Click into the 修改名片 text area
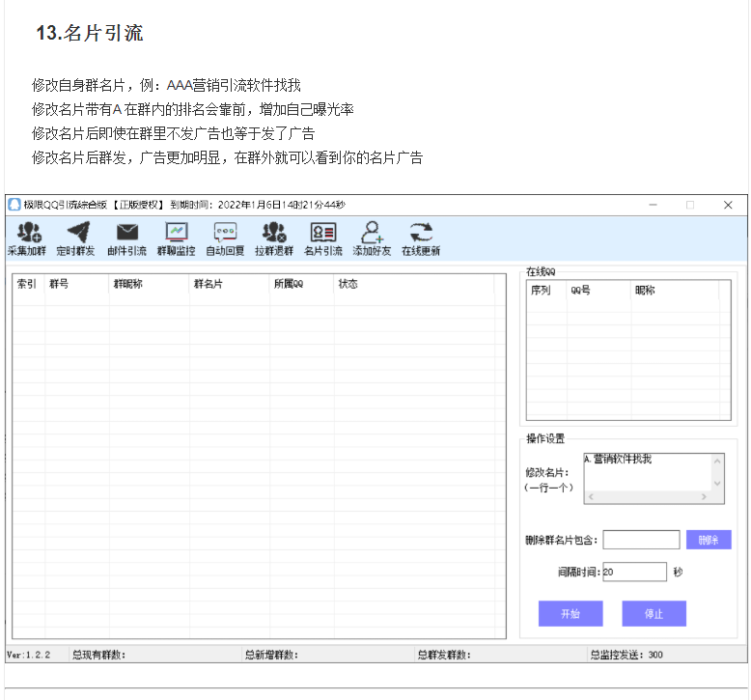The height and width of the screenshot is (700, 751). (648, 472)
